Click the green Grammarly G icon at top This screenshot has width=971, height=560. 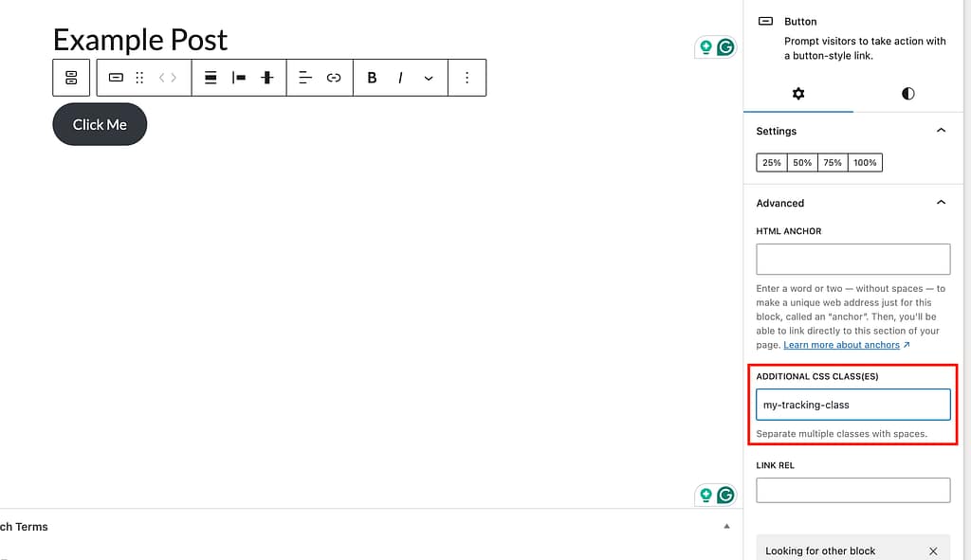pos(725,47)
